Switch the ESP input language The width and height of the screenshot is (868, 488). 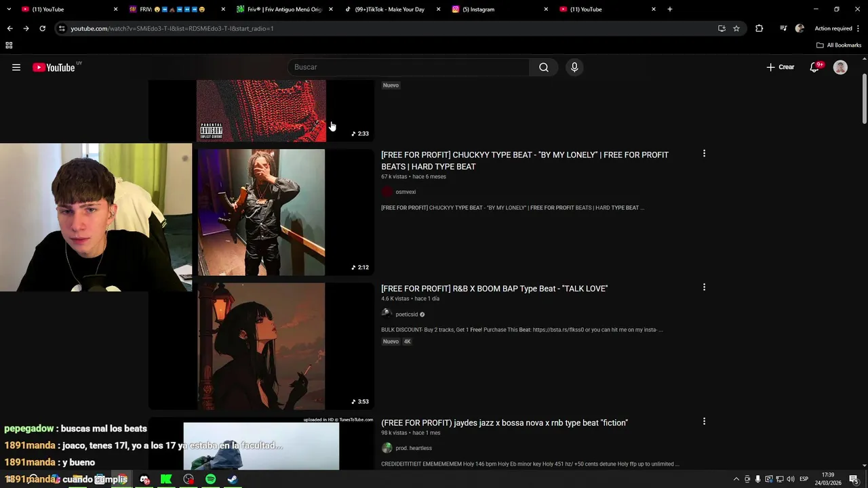point(804,479)
